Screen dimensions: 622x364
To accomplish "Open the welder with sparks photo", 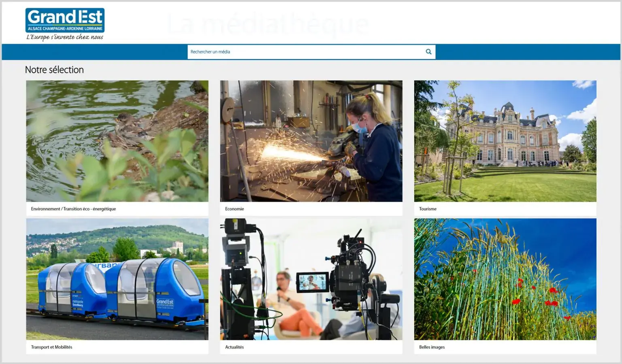I will [x=311, y=141].
